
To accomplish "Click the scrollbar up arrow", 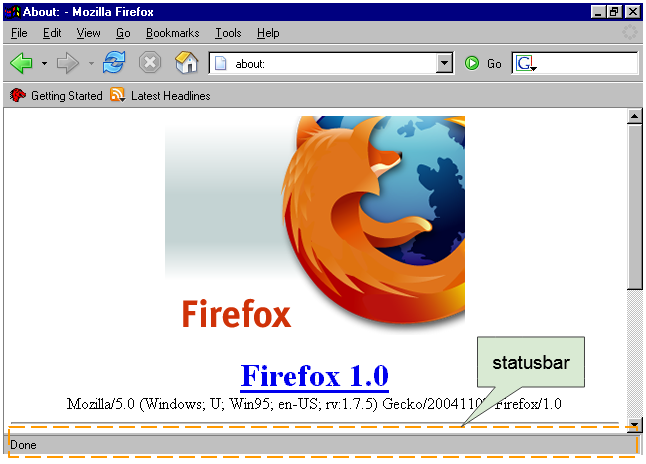I will tap(634, 117).
